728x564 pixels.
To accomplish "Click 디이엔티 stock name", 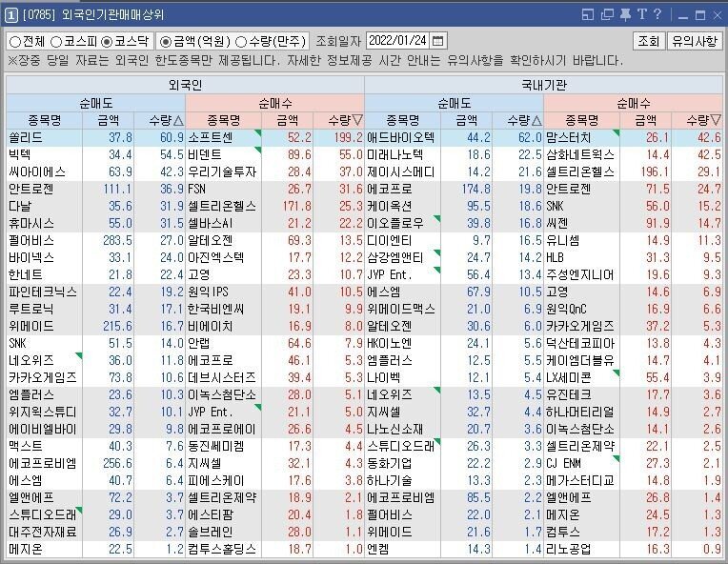I will 390,240.
